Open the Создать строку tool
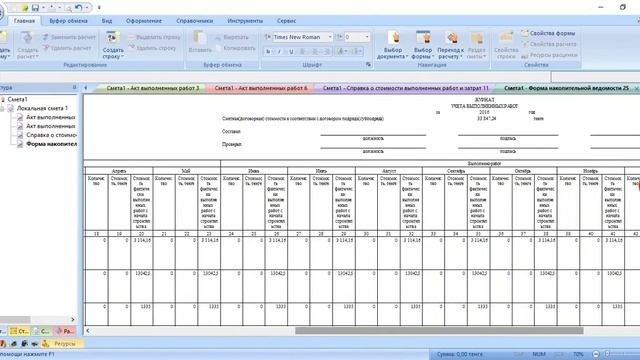Image resolution: width=640 pixels, height=360 pixels. click(113, 44)
